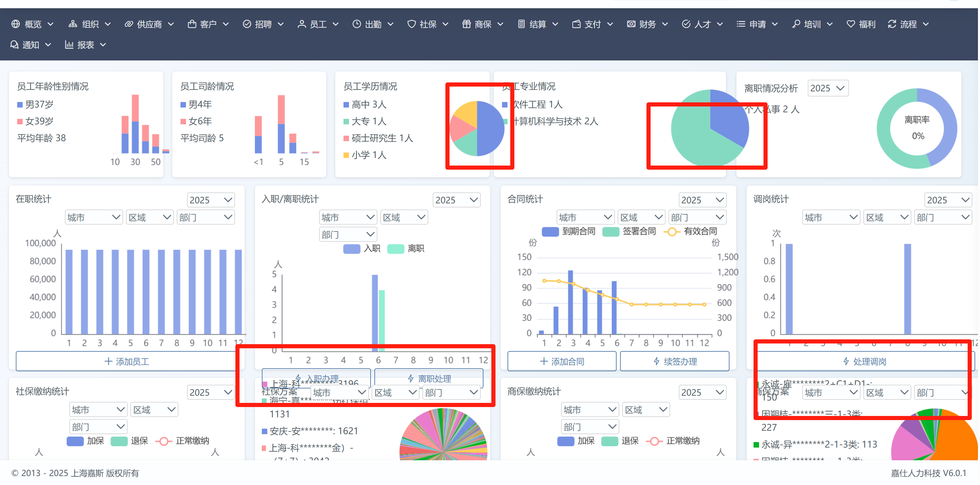This screenshot has height=485, width=980.
Task: Open the 财务 menu
Action: coord(647,24)
